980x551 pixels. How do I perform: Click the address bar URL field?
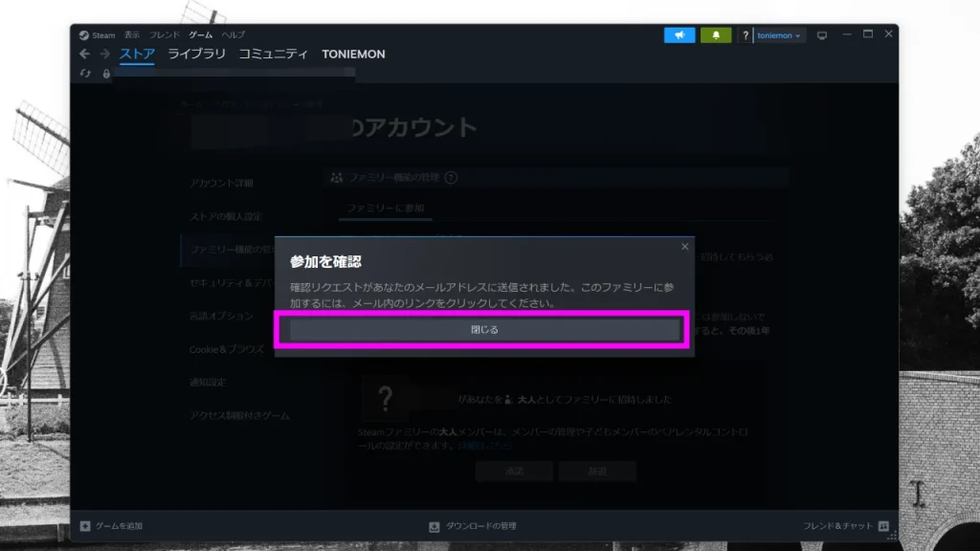[234, 73]
